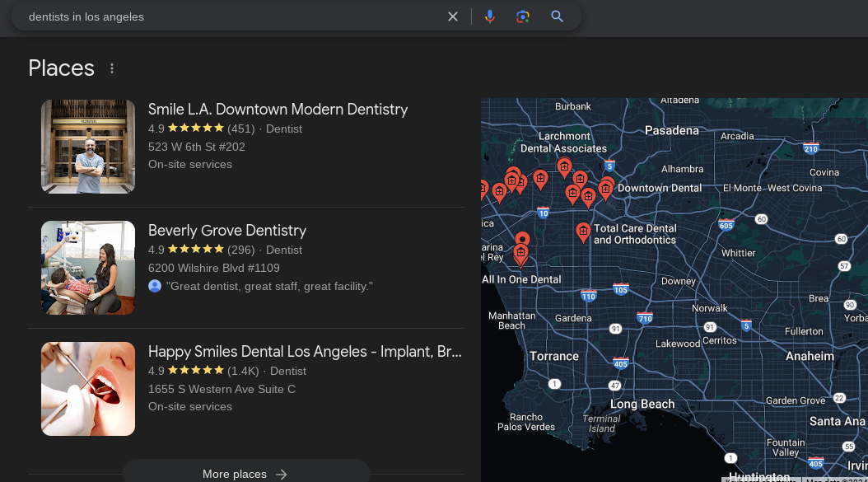
Task: Click the address '1655 S Western Ave Suite C'
Action: tap(222, 390)
